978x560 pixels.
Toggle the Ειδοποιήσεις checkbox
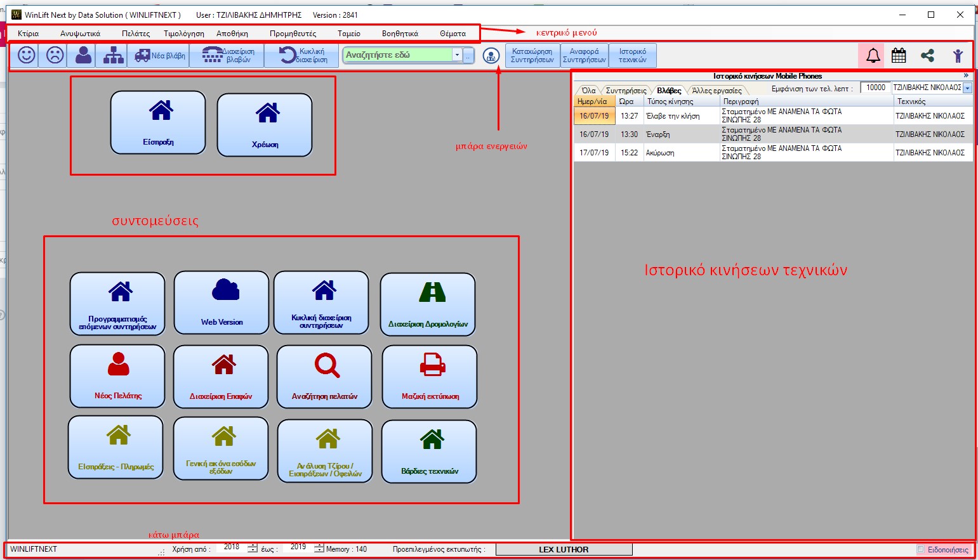pyautogui.click(x=921, y=549)
